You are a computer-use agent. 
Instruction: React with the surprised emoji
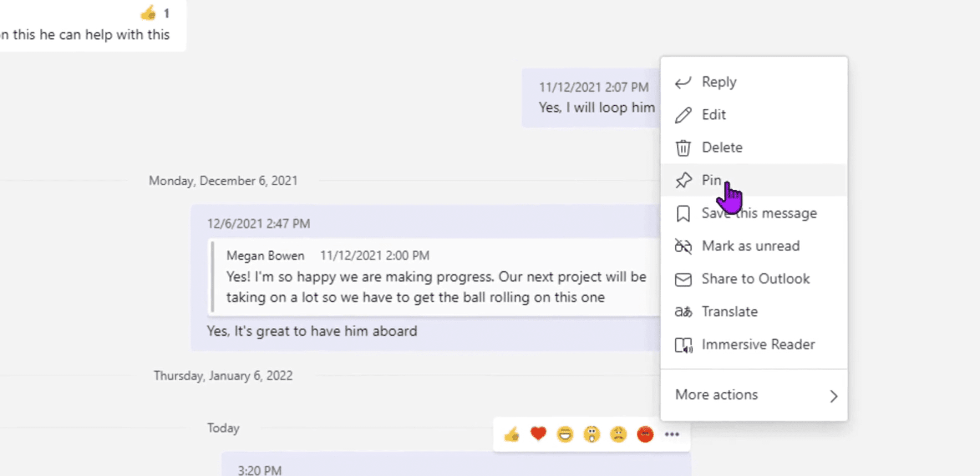pos(592,434)
